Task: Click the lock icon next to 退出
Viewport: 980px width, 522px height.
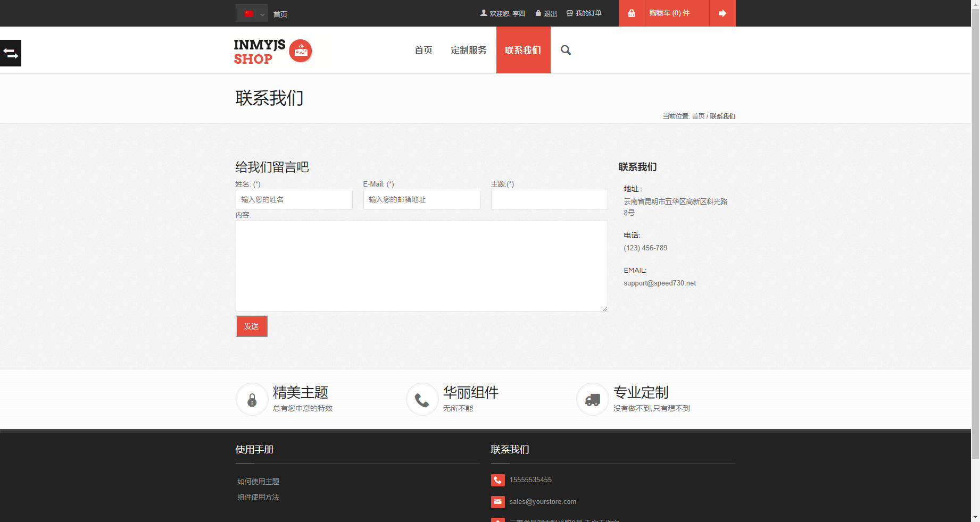Action: (x=538, y=13)
